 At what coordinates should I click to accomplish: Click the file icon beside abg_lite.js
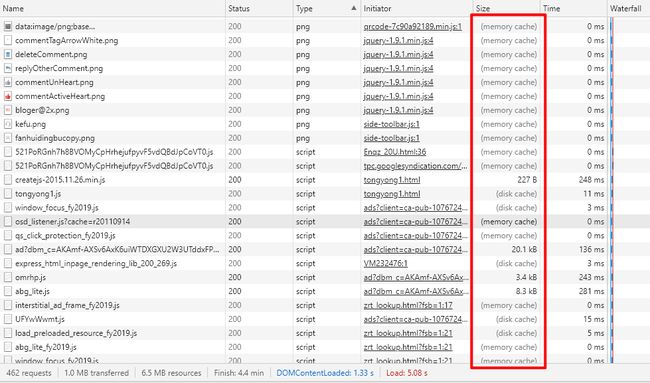(7, 291)
